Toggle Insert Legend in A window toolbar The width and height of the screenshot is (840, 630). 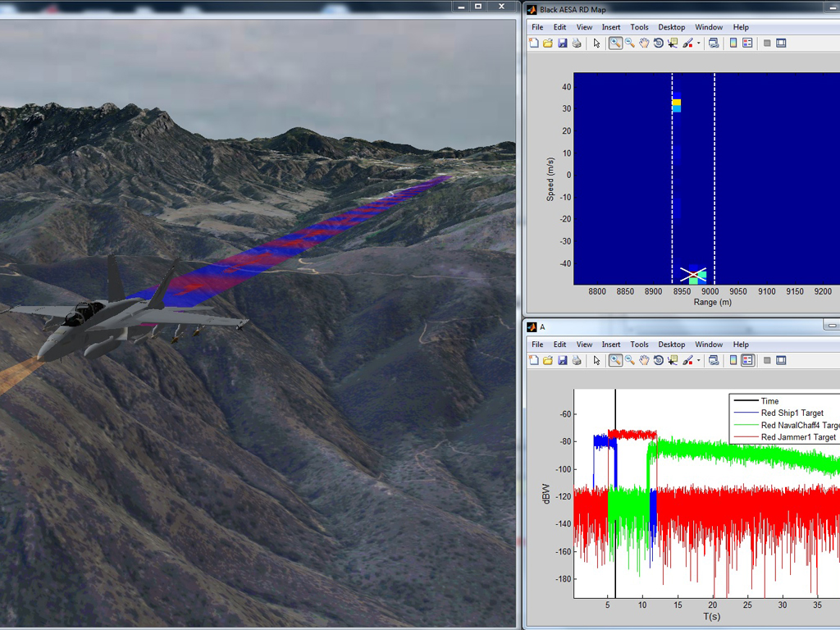747,360
